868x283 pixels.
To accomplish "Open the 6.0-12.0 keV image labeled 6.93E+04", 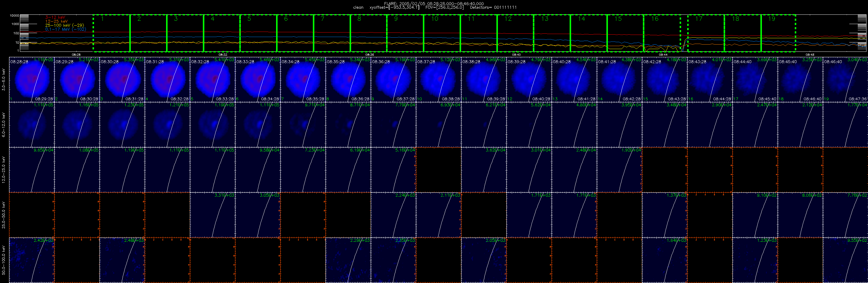I will click(439, 125).
